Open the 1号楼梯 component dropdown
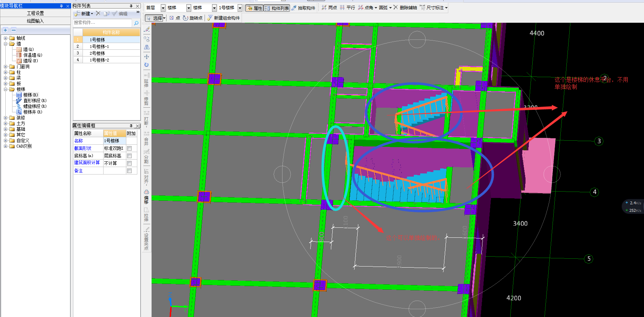This screenshot has width=644, height=317. [240, 8]
